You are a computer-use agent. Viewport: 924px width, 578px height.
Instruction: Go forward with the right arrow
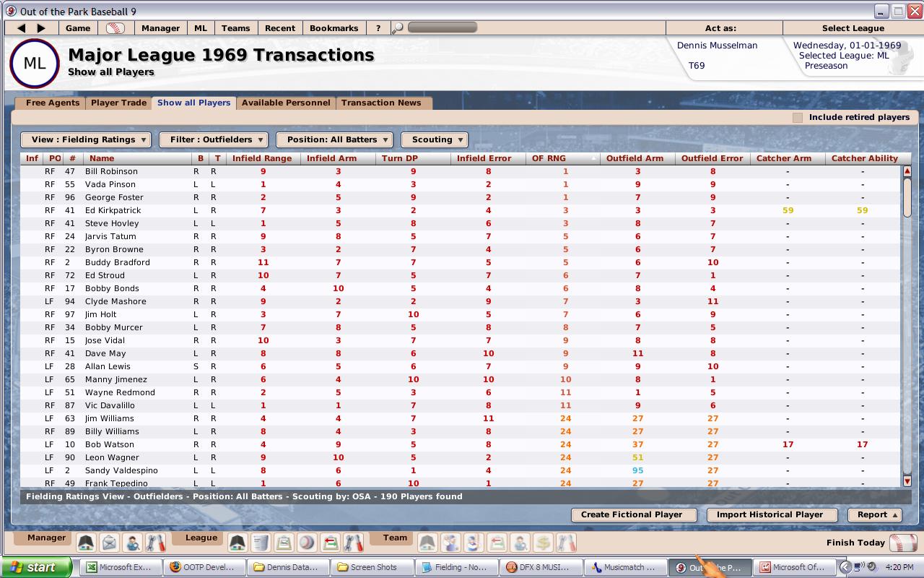click(41, 28)
